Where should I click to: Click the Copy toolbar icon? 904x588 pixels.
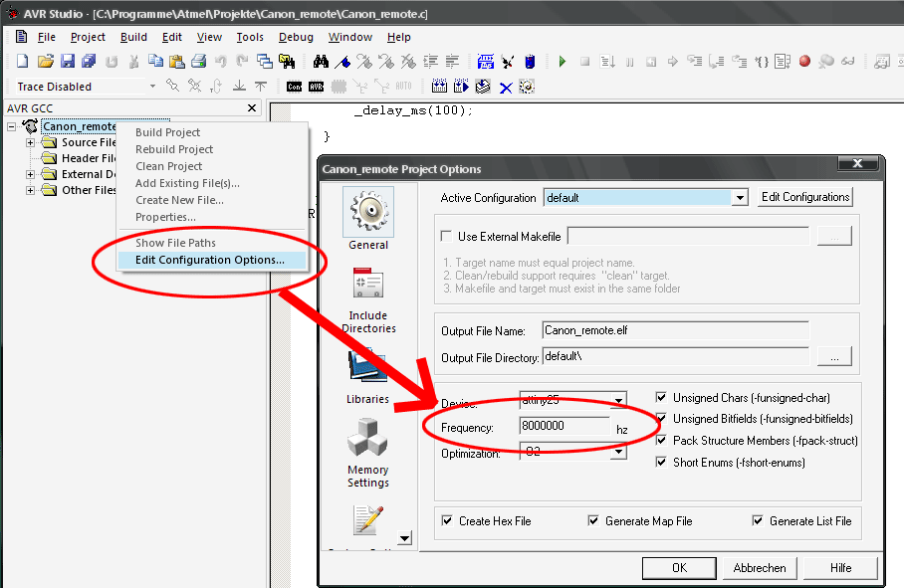(x=155, y=61)
